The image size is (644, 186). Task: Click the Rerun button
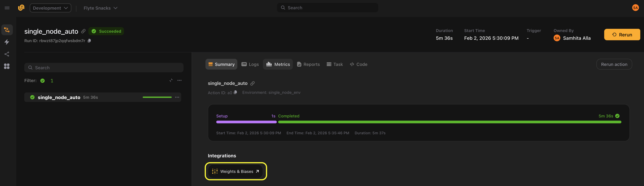click(622, 34)
